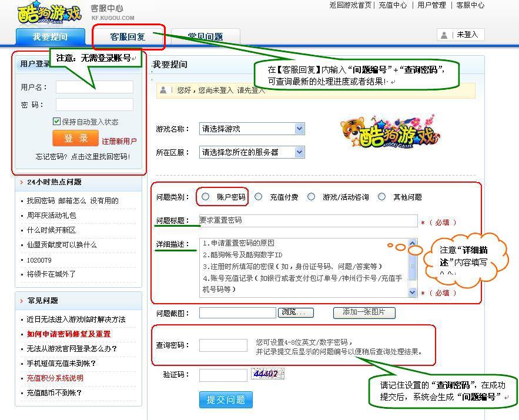Open FAQ 无法从游戏官网登录怎么办
The height and width of the screenshot is (420, 519).
point(72,348)
